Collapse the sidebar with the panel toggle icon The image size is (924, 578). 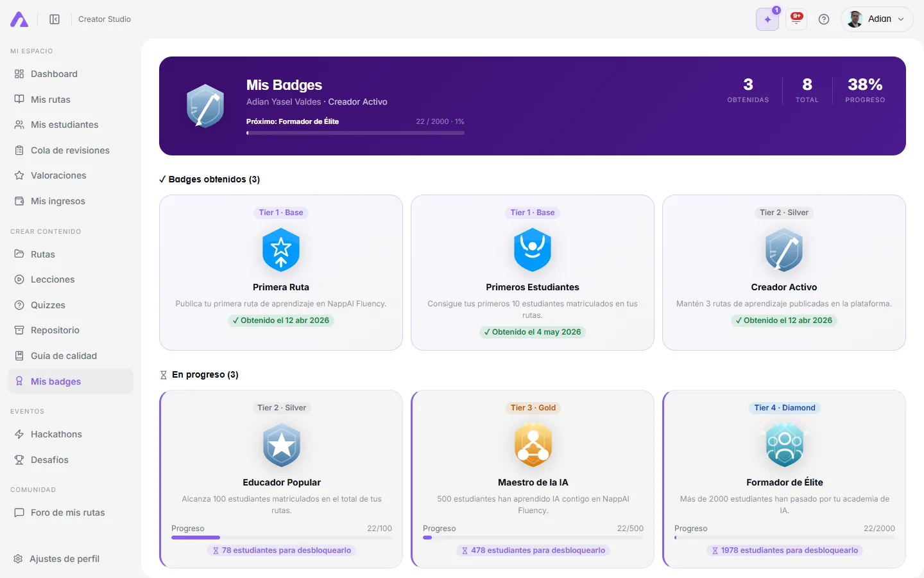(x=55, y=19)
